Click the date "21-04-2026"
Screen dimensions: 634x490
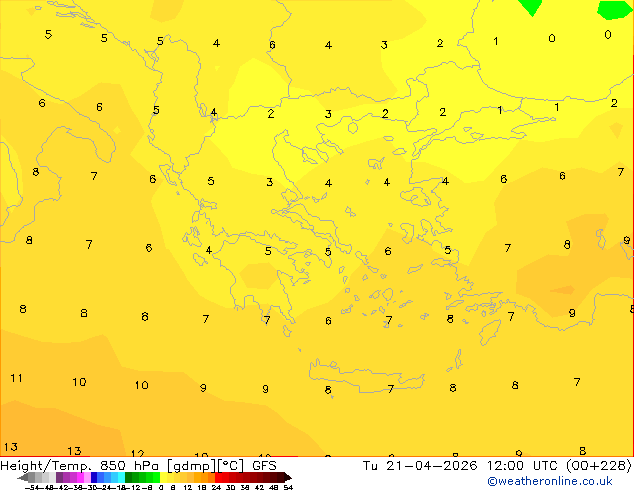pyautogui.click(x=431, y=466)
